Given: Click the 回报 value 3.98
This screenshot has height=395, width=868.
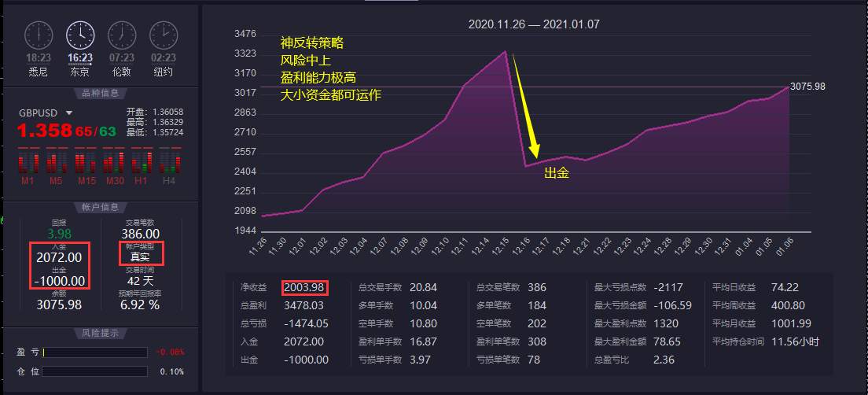Looking at the screenshot, I should coord(59,234).
